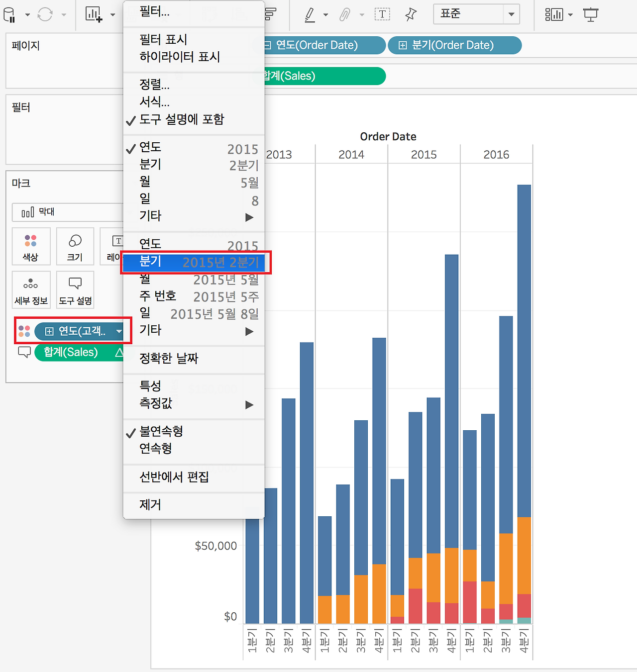Open dropdown arrow next to data source icon
Screen dimensions: 637x672
27,15
